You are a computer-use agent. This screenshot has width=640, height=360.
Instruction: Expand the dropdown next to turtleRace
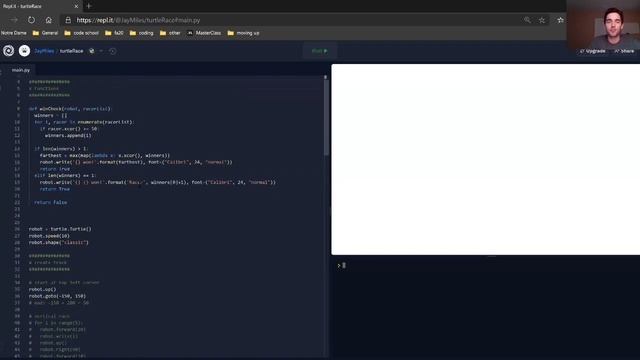(101, 51)
